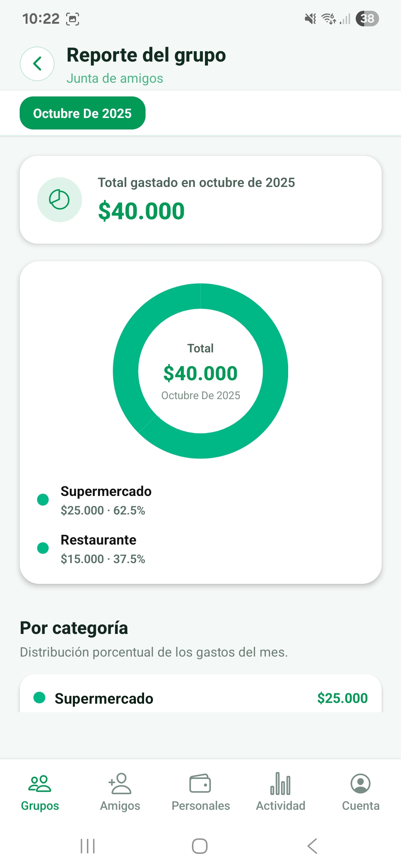The height and width of the screenshot is (868, 401).
Task: Tap the Personales wallet icon
Action: click(x=200, y=784)
